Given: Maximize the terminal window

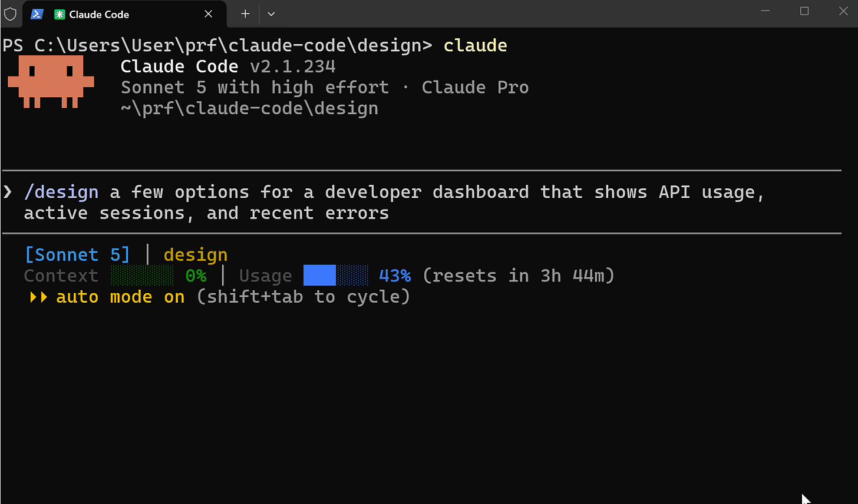Looking at the screenshot, I should coord(804,11).
